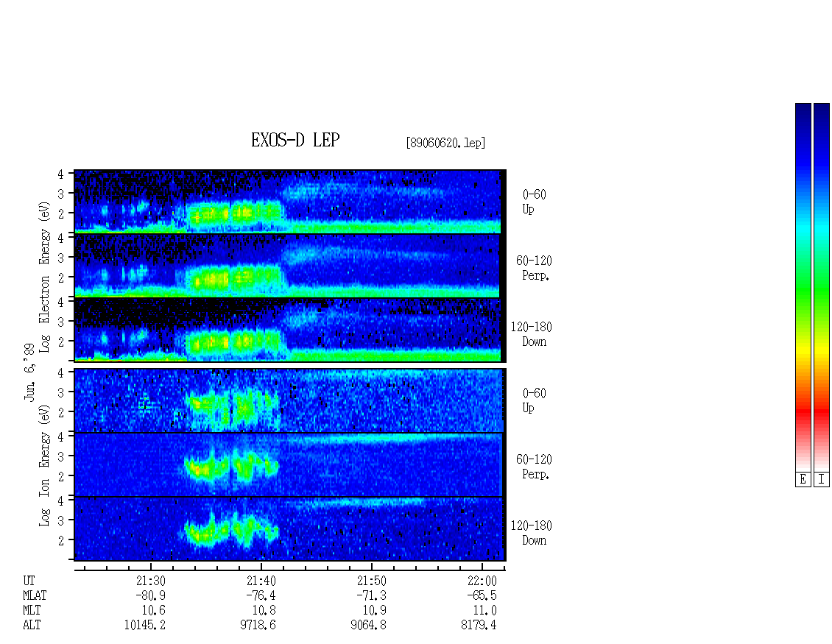Click the MLT value 10.9
Screen dimensions: 832x644
click(x=375, y=611)
